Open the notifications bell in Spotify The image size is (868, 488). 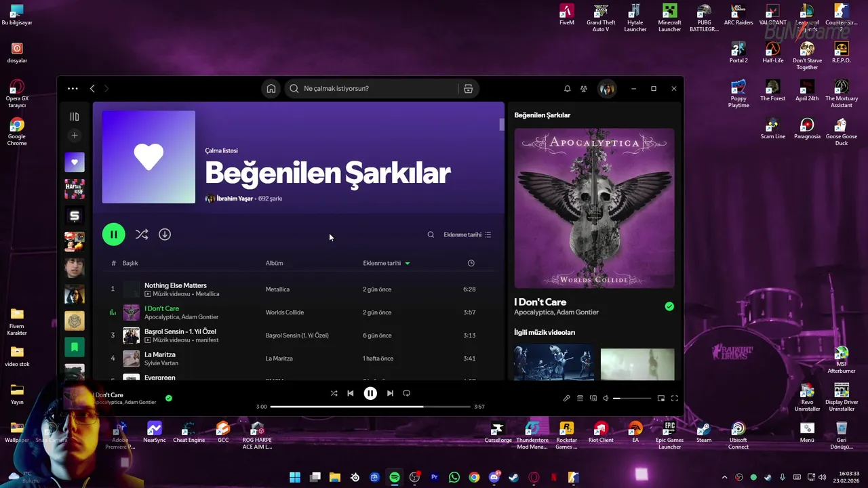(568, 89)
